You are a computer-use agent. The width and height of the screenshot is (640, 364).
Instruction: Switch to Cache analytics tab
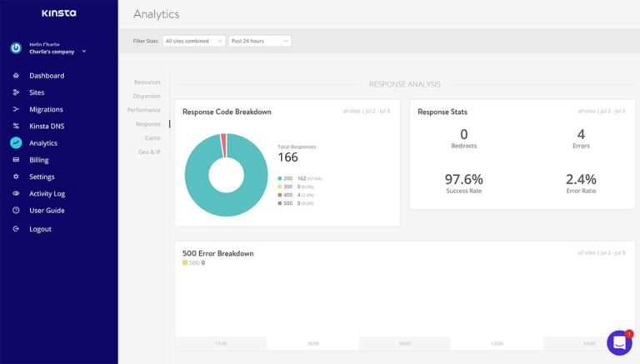pyautogui.click(x=152, y=138)
